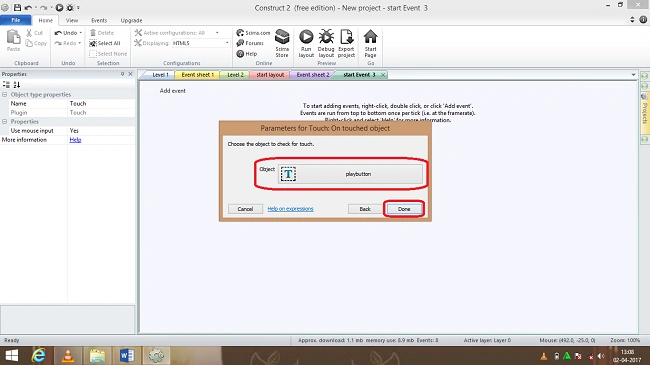Click the Select None icon
650x365 pixels.
93,54
